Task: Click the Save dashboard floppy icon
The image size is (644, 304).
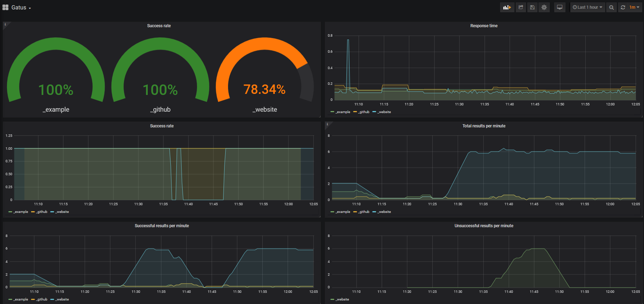Action: 532,7
